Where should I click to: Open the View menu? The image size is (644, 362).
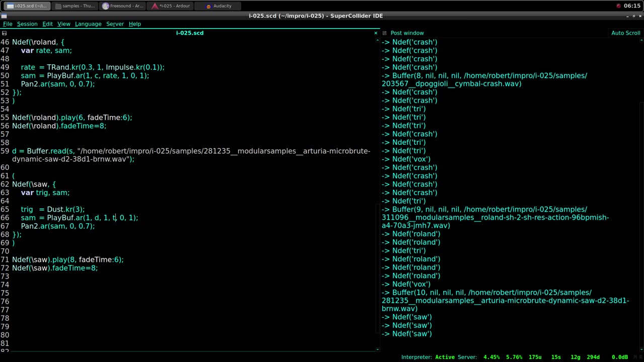(64, 24)
